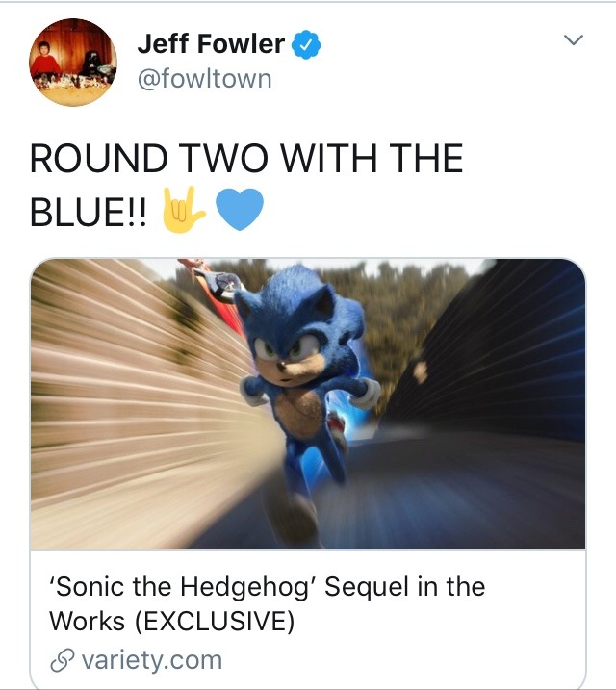
Task: Click the blurred wooden fence in preview
Action: point(132,396)
